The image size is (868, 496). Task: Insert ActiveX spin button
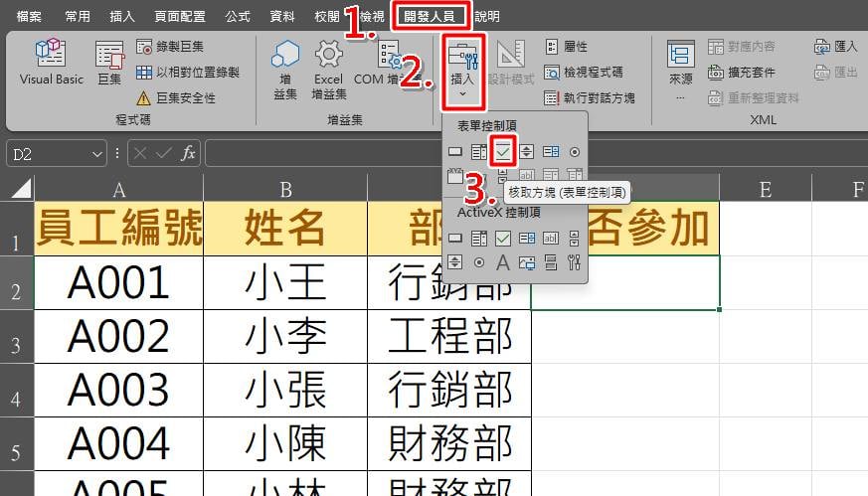(455, 262)
